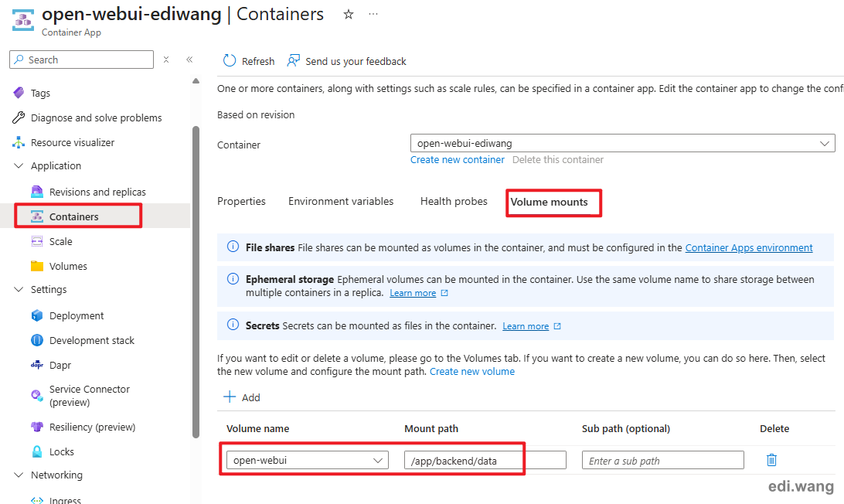Click the Refresh icon
This screenshot has width=844, height=504.
(x=230, y=60)
